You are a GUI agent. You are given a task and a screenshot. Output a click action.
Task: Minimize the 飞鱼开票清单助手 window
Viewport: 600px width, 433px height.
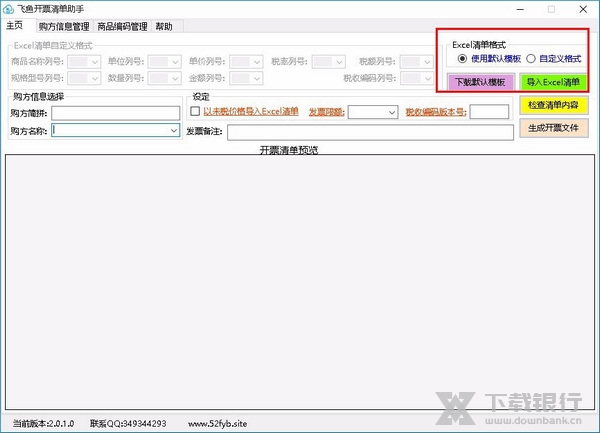click(x=520, y=9)
